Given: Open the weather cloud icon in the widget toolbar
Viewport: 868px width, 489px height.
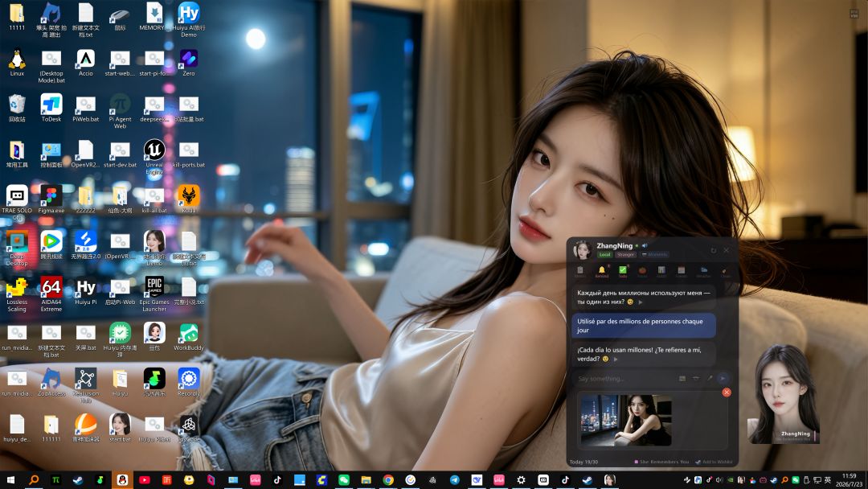Looking at the screenshot, I should 703,271.
